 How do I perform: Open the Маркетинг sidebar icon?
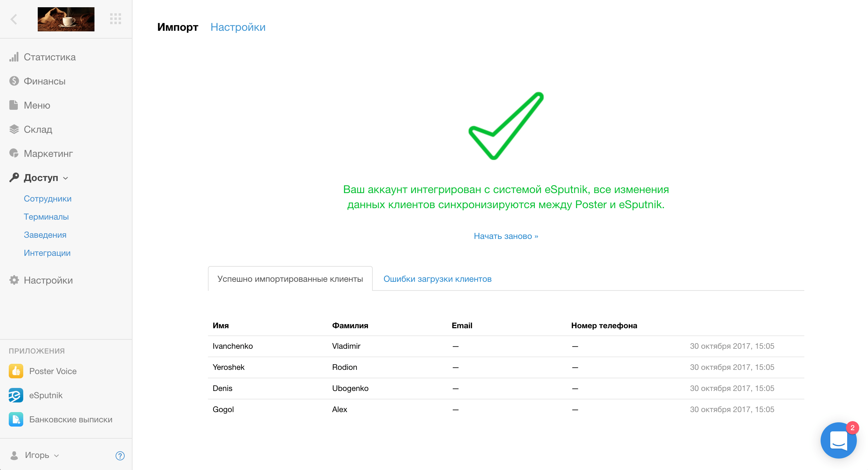14,153
